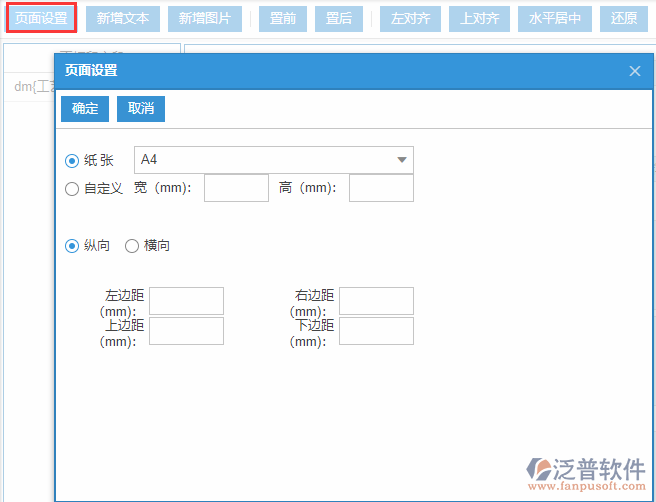Click the 下边距 input field
The image size is (656, 502).
click(377, 331)
